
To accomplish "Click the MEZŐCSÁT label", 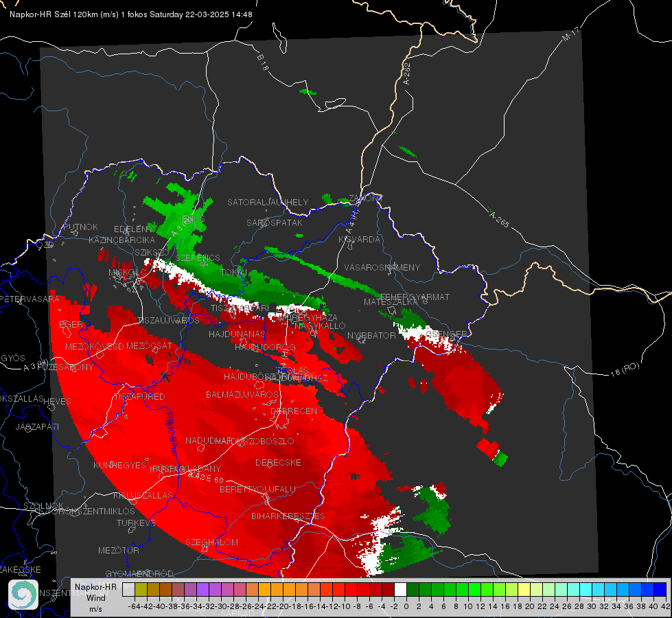I will pos(150,345).
